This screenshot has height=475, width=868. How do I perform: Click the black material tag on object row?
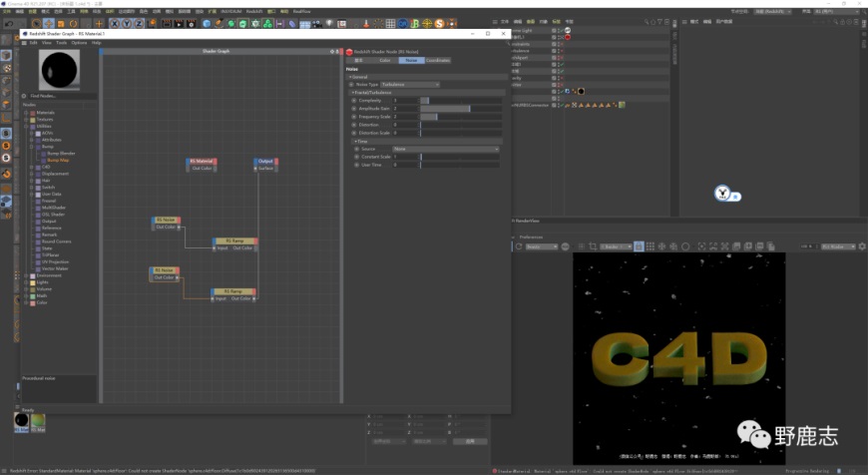tap(581, 92)
